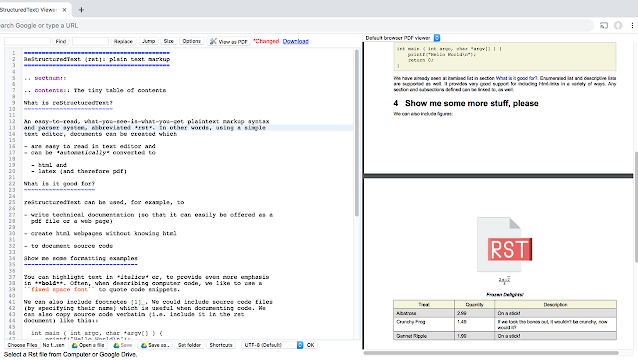
Task: Click the 'Gannet Ripple' table cell
Action: coord(424,336)
